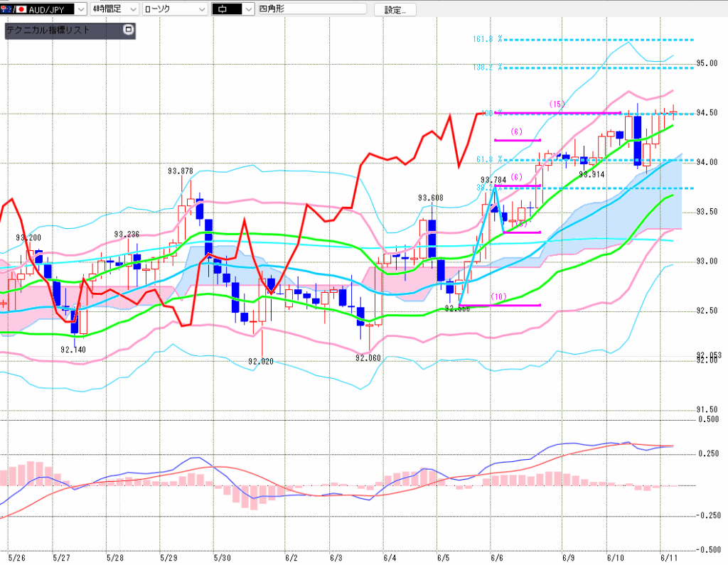The image size is (728, 565).
Task: Click the 5/26 date axis label
Action: point(17,558)
